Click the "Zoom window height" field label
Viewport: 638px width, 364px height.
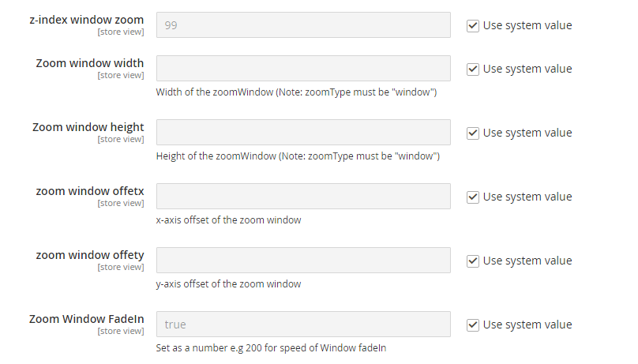(x=88, y=127)
